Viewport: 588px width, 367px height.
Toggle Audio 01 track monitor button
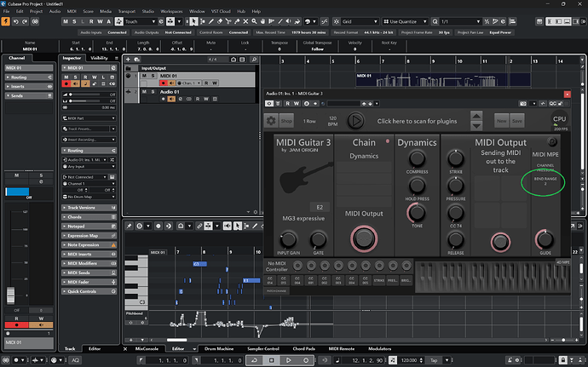[171, 99]
